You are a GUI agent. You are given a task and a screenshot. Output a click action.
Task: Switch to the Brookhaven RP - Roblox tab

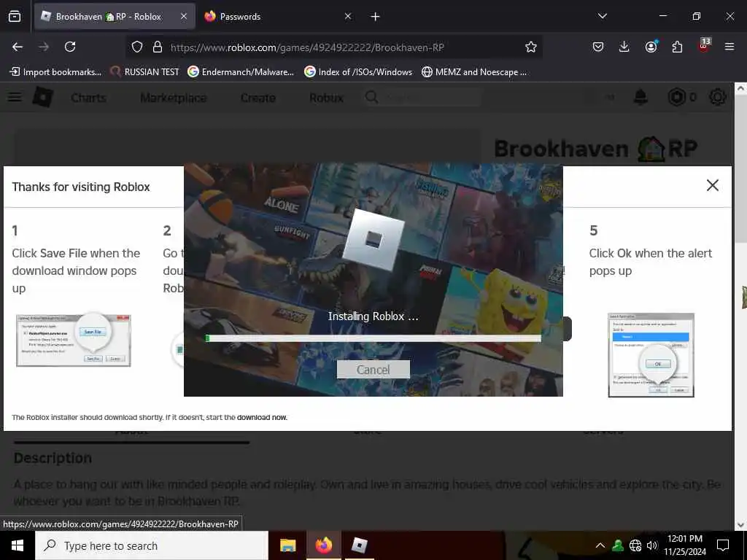pos(115,17)
